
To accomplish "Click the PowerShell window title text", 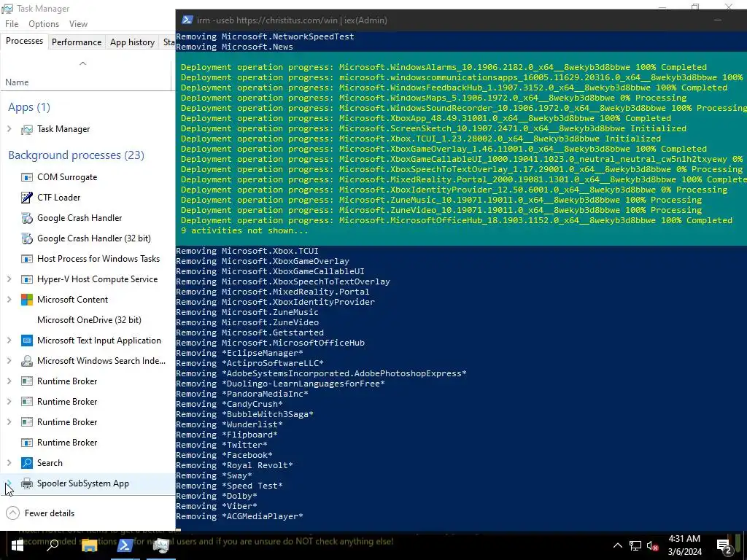I will 292,20.
